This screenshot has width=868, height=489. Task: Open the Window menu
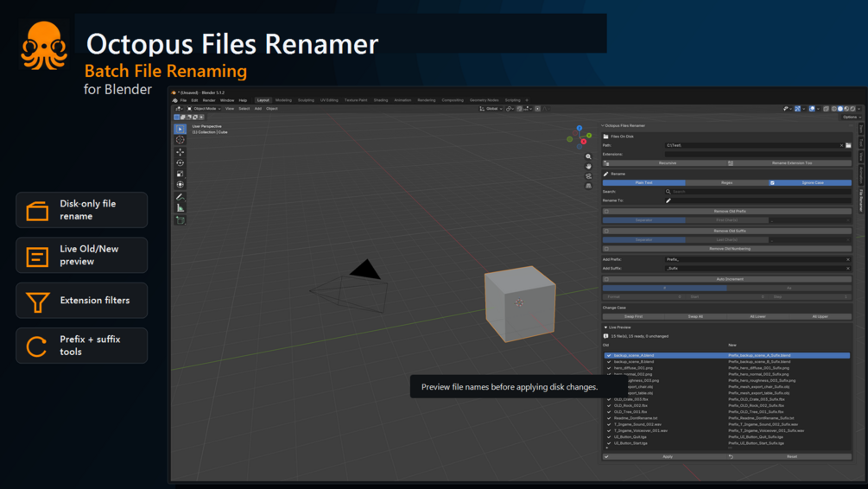[x=227, y=100]
